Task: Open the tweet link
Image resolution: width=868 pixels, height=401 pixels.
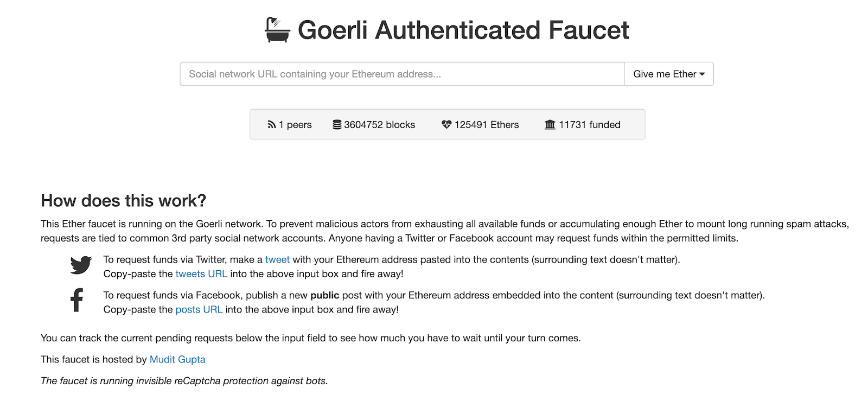Action: click(277, 260)
